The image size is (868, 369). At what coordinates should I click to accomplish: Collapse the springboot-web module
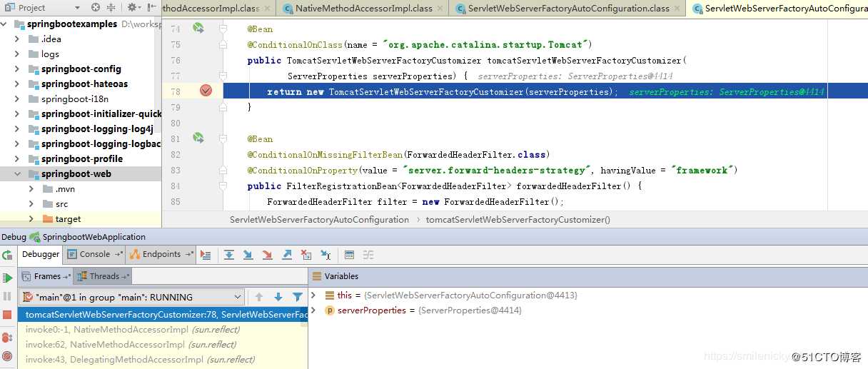[x=17, y=173]
